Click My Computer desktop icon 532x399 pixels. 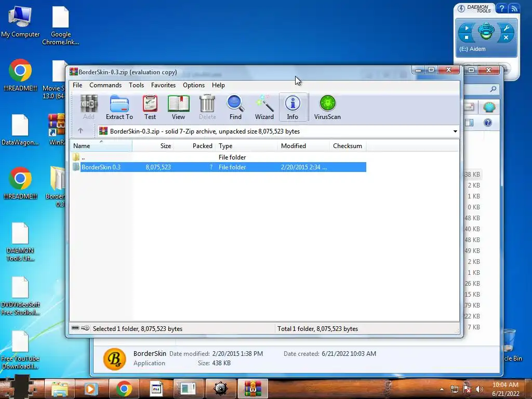(20, 22)
